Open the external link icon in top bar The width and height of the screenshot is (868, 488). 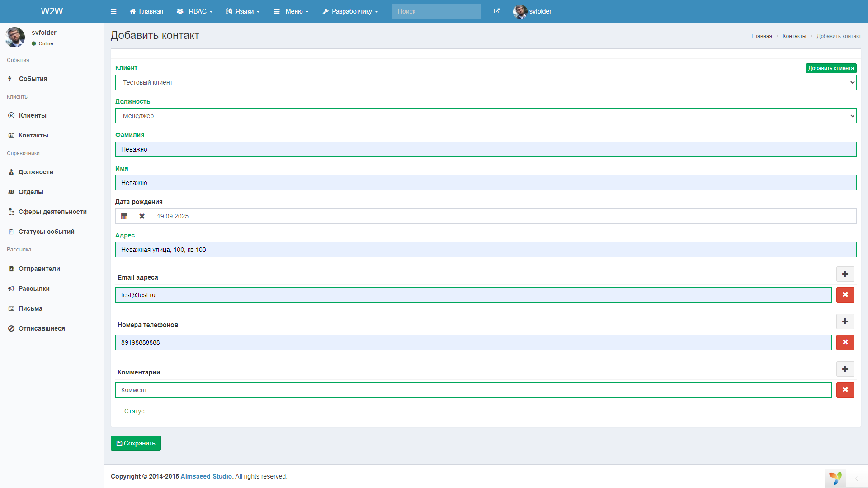point(496,11)
